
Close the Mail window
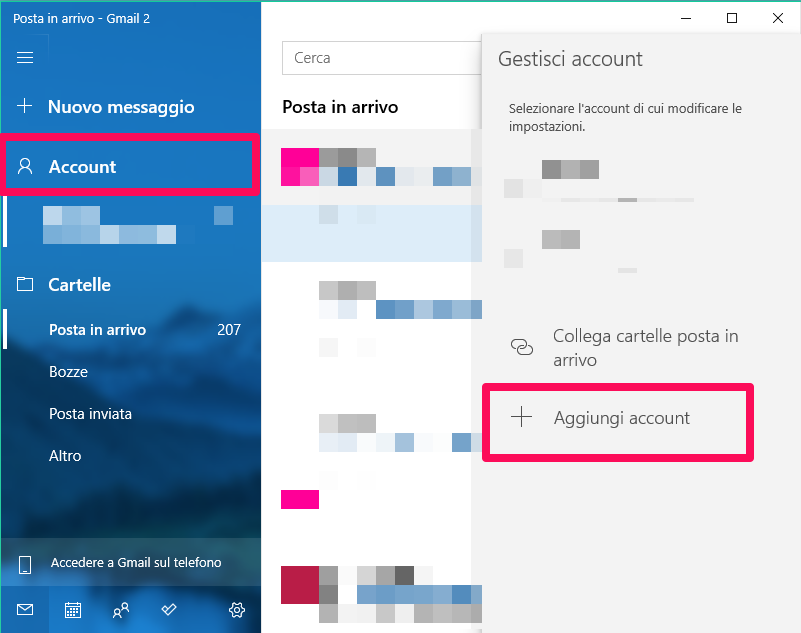click(x=778, y=18)
